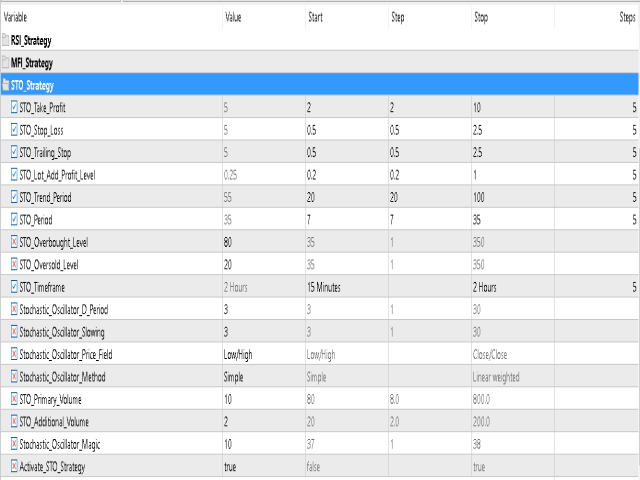
Task: Toggle the Activate_STO_Strategy checkbox
Action: click(14, 466)
